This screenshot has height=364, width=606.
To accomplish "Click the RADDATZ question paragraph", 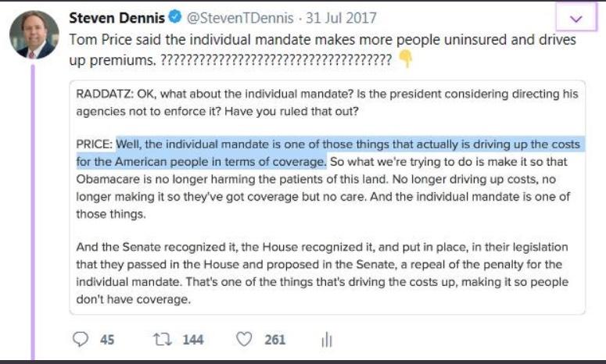I will (x=327, y=102).
